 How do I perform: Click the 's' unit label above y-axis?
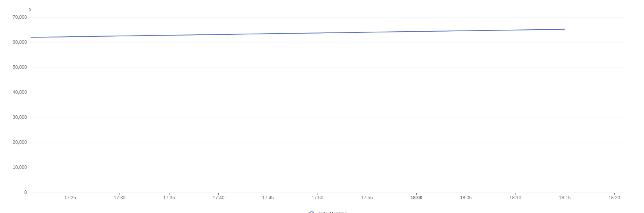coord(30,9)
